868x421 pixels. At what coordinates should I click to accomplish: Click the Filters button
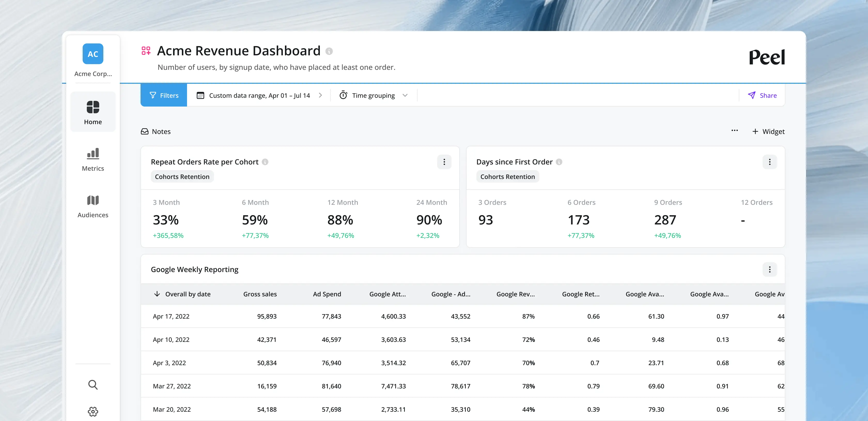coord(164,95)
